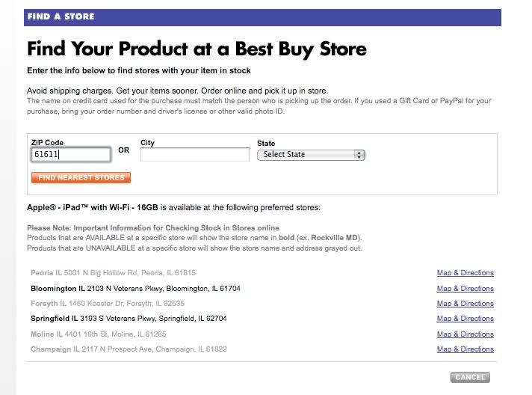The height and width of the screenshot is (395, 532).
Task: Click the Find Your Product page heading
Action: [x=197, y=50]
